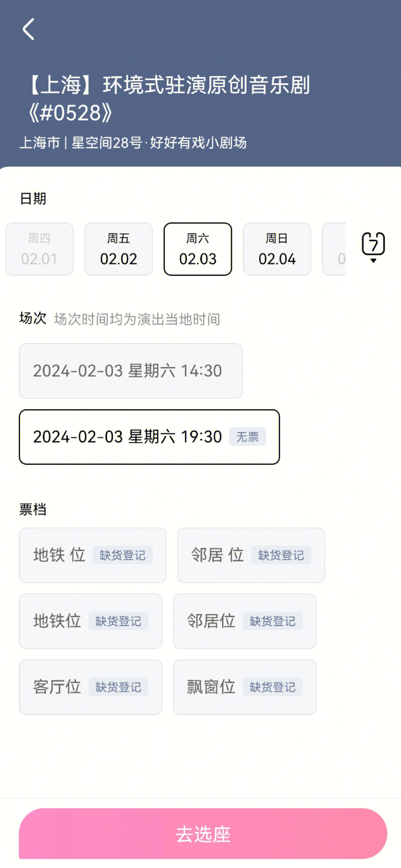Image resolution: width=401 pixels, height=868 pixels.
Task: Select the 飘窗位 ticket tier
Action: pyautogui.click(x=245, y=687)
